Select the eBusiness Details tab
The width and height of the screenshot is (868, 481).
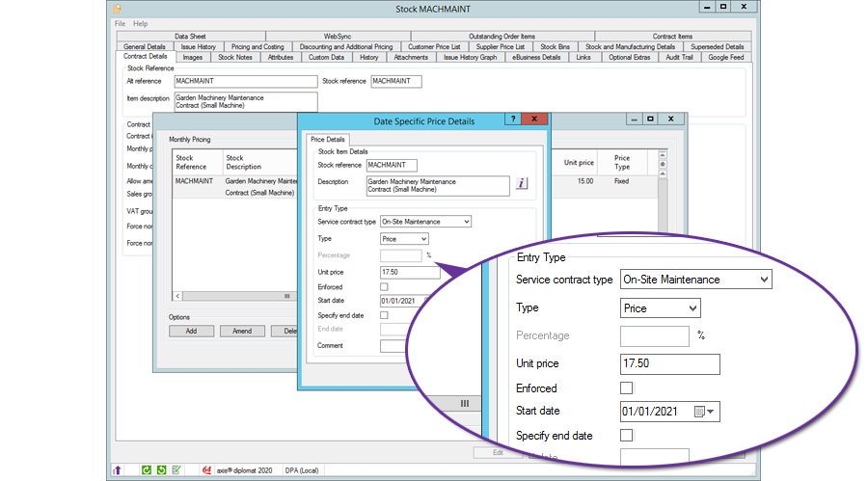pyautogui.click(x=536, y=58)
